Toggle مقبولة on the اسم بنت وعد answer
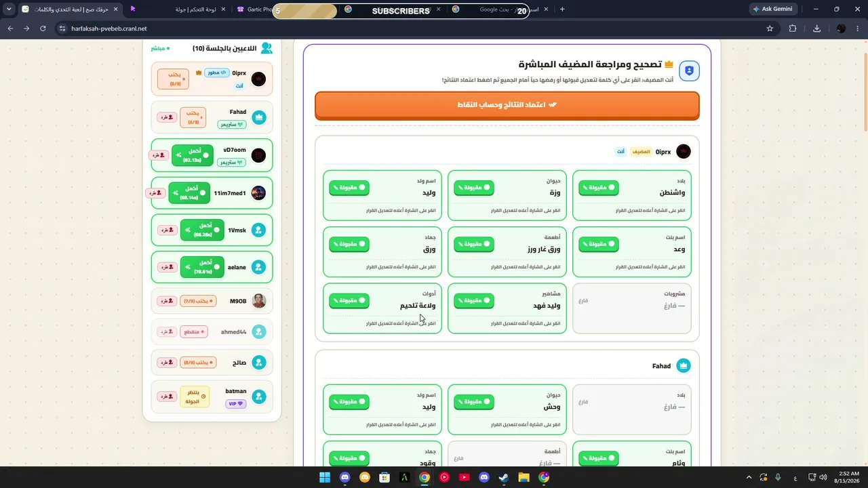The width and height of the screenshot is (868, 488). click(599, 244)
